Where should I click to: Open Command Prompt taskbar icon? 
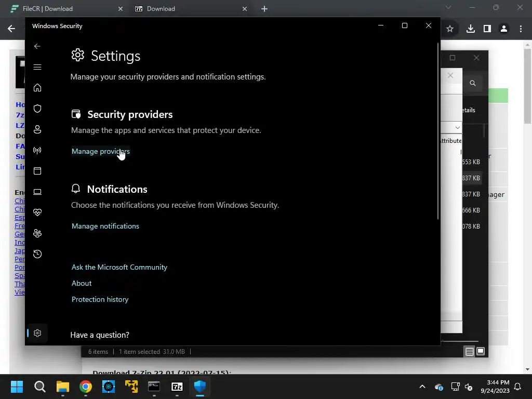coord(154,387)
